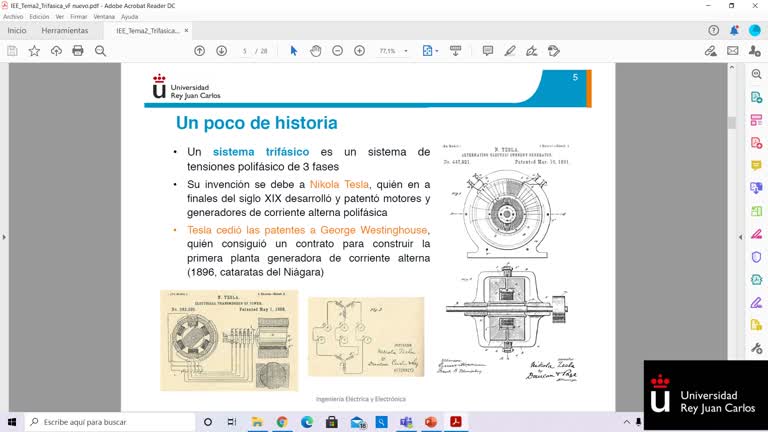The image size is (768, 432).
Task: Click the page number field
Action: (x=244, y=51)
